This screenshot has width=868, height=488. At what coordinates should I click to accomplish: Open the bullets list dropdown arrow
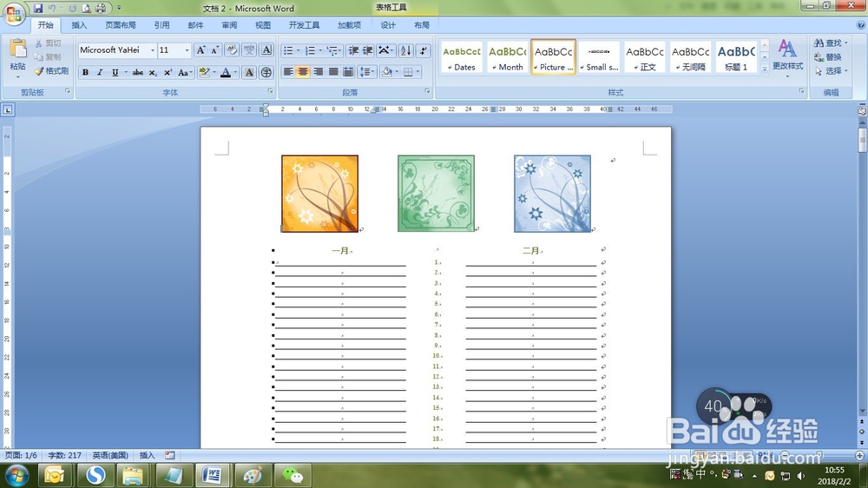(299, 51)
